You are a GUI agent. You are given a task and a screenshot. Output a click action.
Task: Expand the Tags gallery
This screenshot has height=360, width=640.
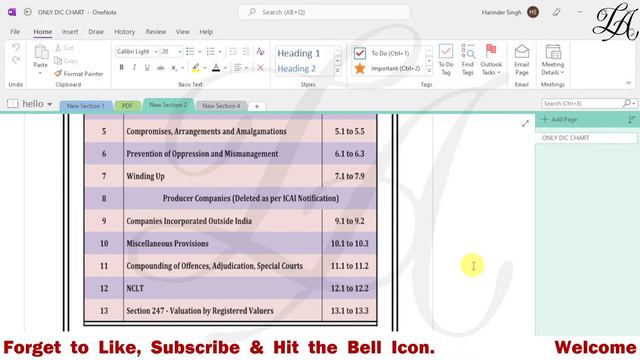point(429,71)
